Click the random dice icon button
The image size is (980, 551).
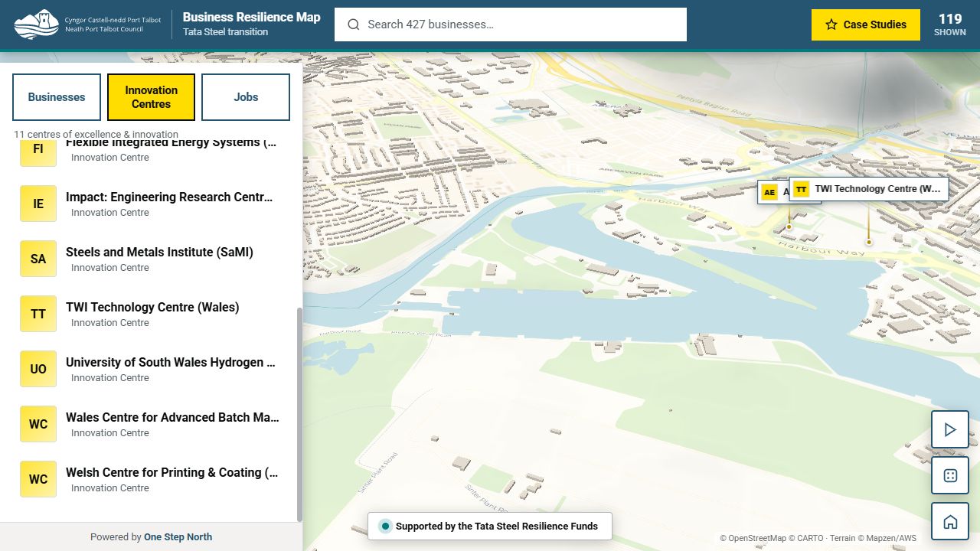click(x=950, y=476)
